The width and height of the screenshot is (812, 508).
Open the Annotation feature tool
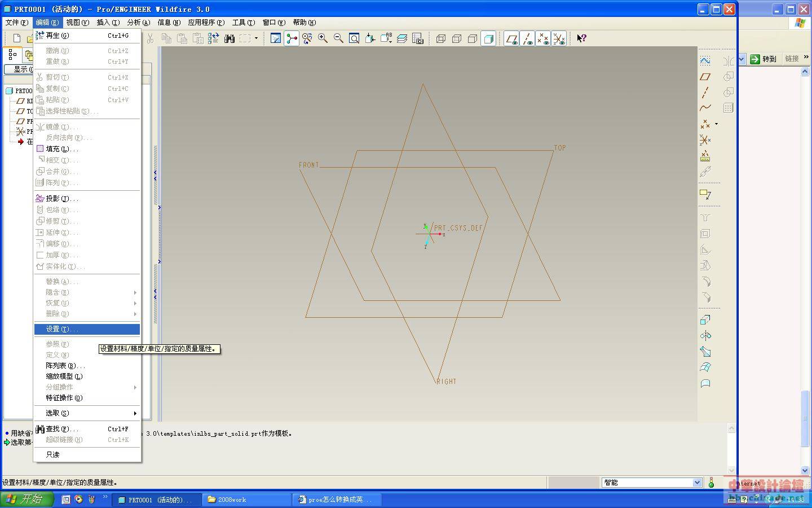pyautogui.click(x=705, y=195)
